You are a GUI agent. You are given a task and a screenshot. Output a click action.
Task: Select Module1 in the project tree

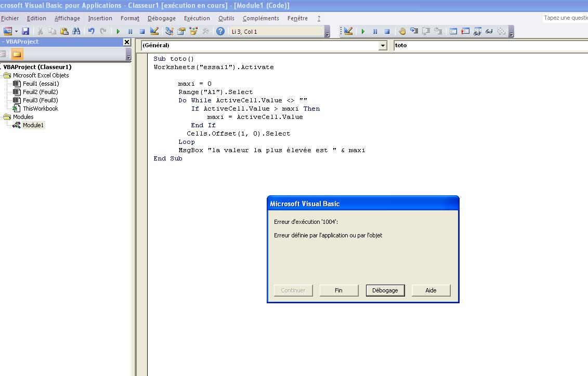[33, 125]
